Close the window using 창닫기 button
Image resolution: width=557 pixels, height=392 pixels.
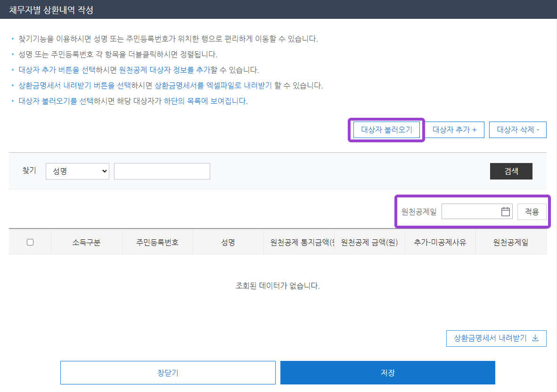tap(168, 372)
